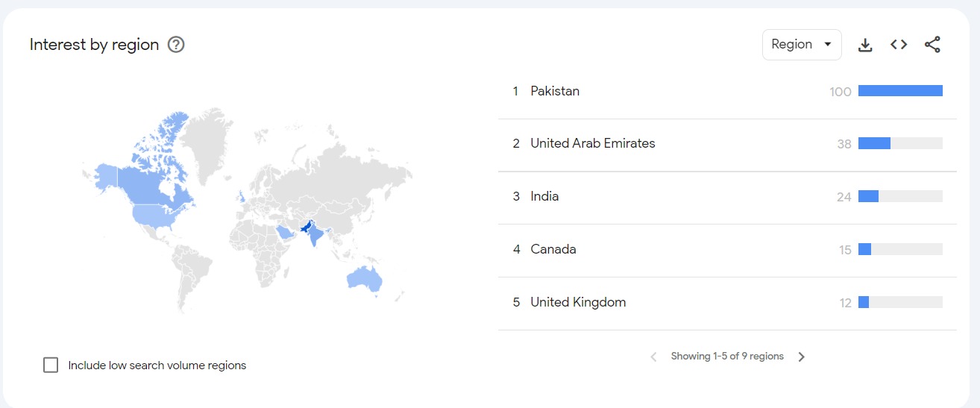Viewport: 980px width, 408px height.
Task: Click the Interest by region heading
Action: pos(94,45)
